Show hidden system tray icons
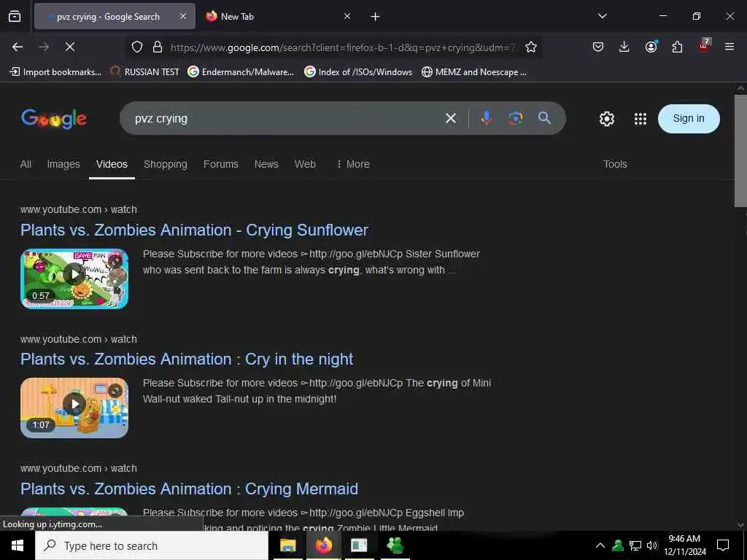Image resolution: width=747 pixels, height=560 pixels. (600, 545)
